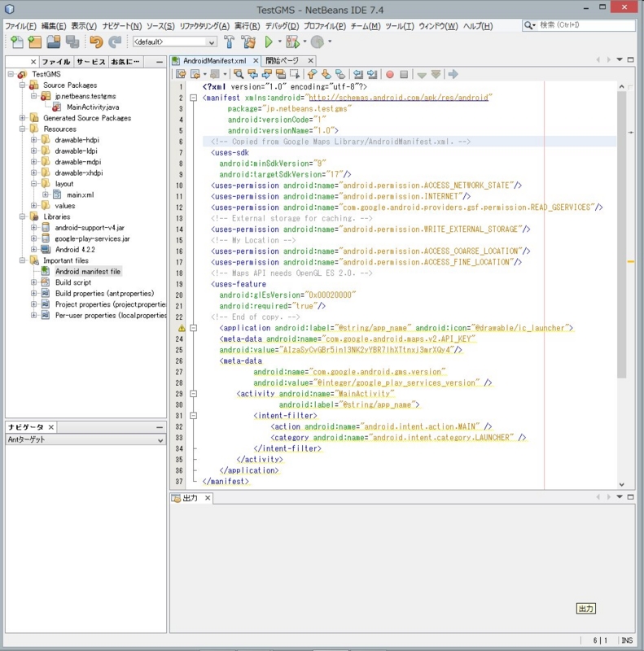Expand the Build script node
644x651 pixels.
[34, 282]
